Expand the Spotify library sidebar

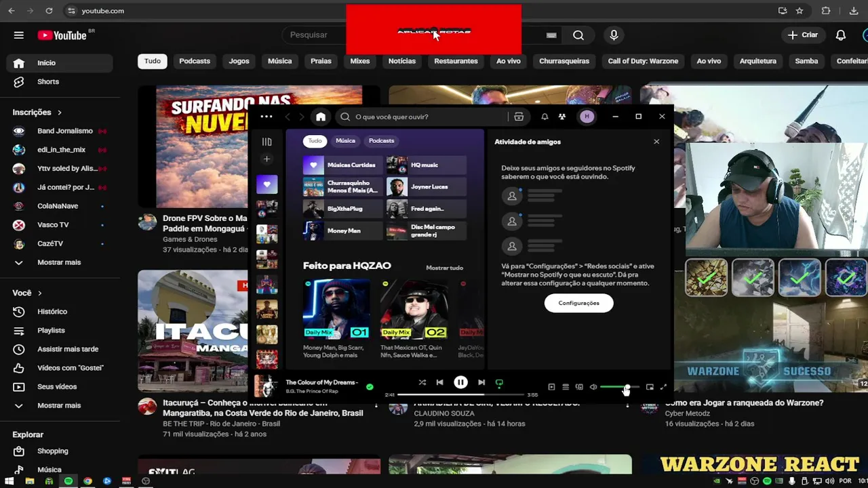(x=267, y=142)
